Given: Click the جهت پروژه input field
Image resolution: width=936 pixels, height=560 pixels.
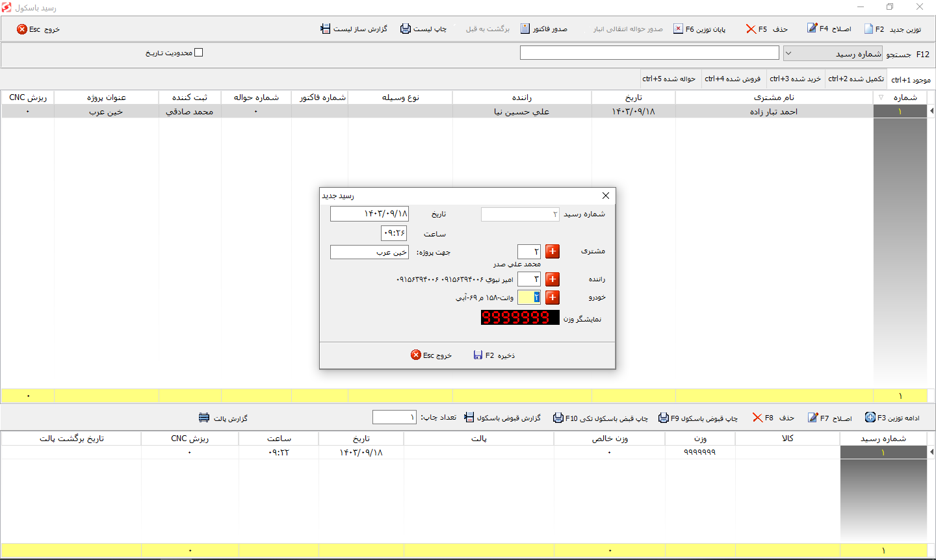Looking at the screenshot, I should (369, 252).
